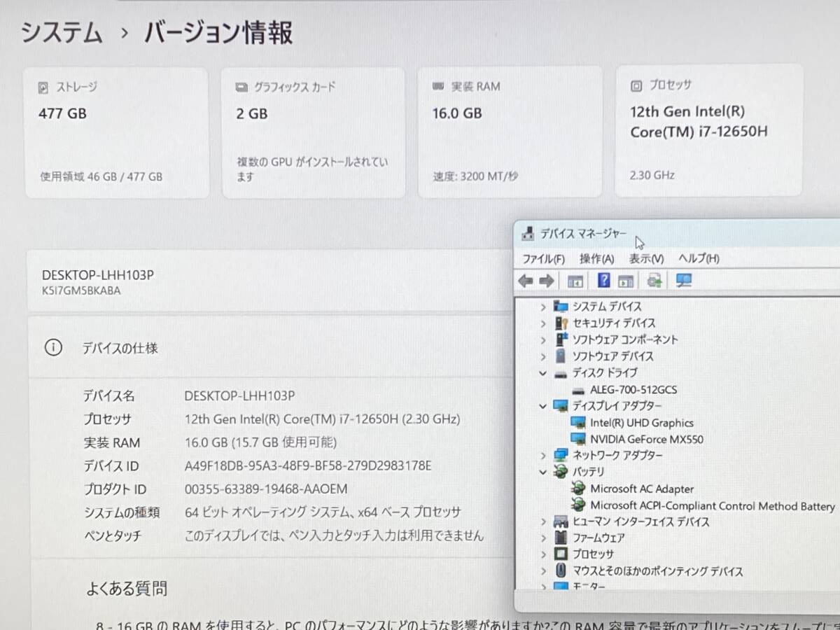Click the update driver toolbar icon
The width and height of the screenshot is (840, 630).
(655, 281)
